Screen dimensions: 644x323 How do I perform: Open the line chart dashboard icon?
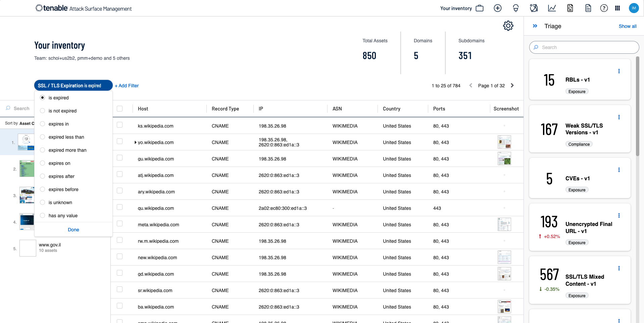[552, 8]
